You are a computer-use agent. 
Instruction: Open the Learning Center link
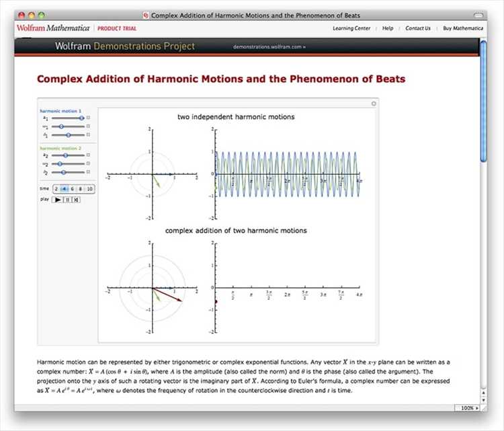pos(351,28)
